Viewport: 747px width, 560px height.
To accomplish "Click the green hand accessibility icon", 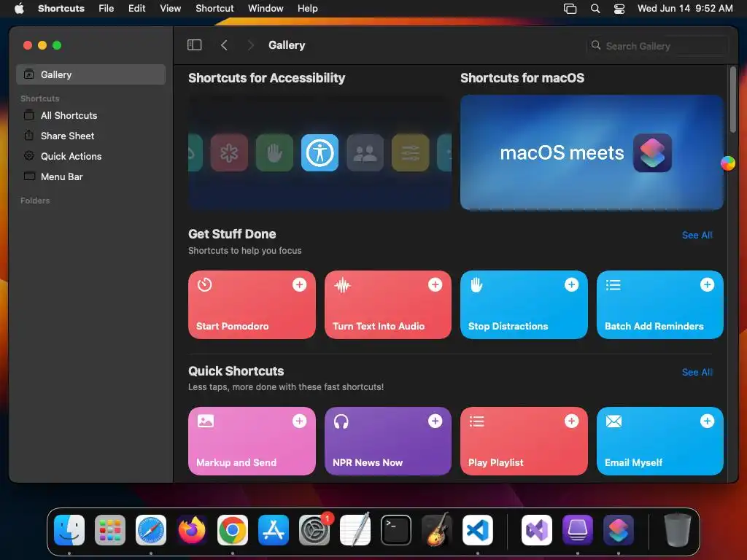I will [274, 153].
